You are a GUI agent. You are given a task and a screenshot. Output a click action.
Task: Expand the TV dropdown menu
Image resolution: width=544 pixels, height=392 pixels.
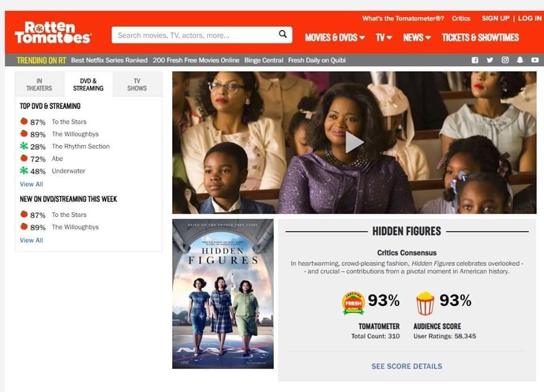pyautogui.click(x=384, y=37)
